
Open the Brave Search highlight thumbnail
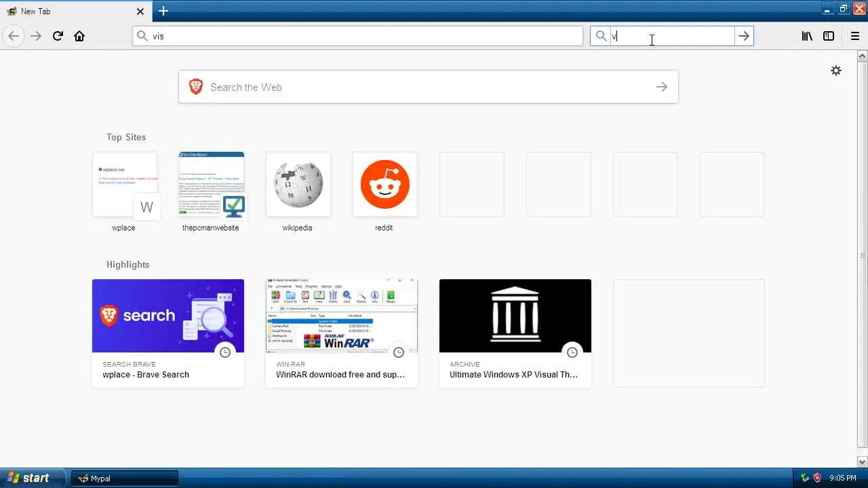pos(168,316)
